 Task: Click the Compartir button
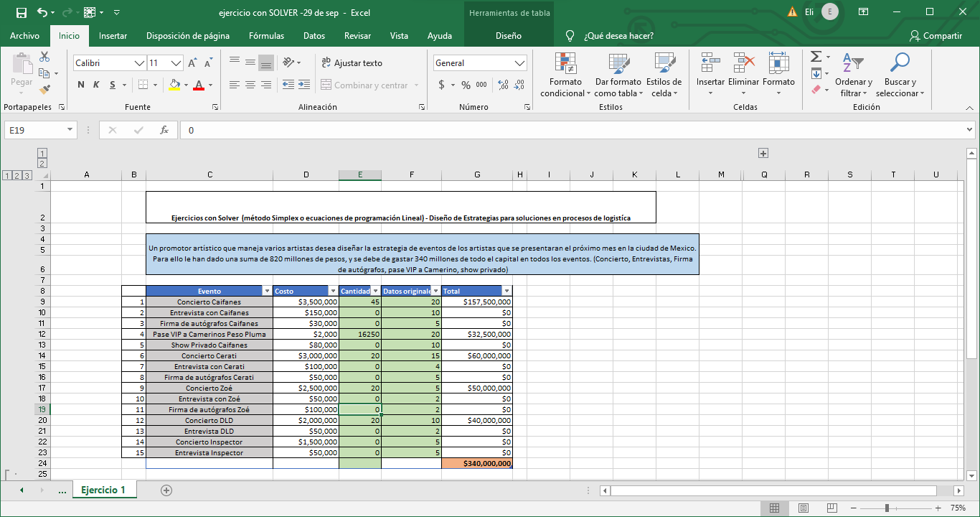[936, 36]
